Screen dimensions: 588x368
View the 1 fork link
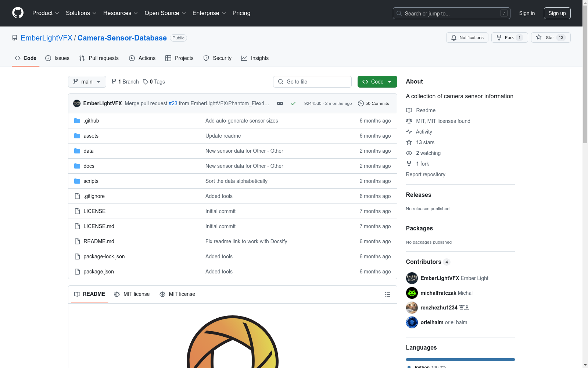point(417,164)
